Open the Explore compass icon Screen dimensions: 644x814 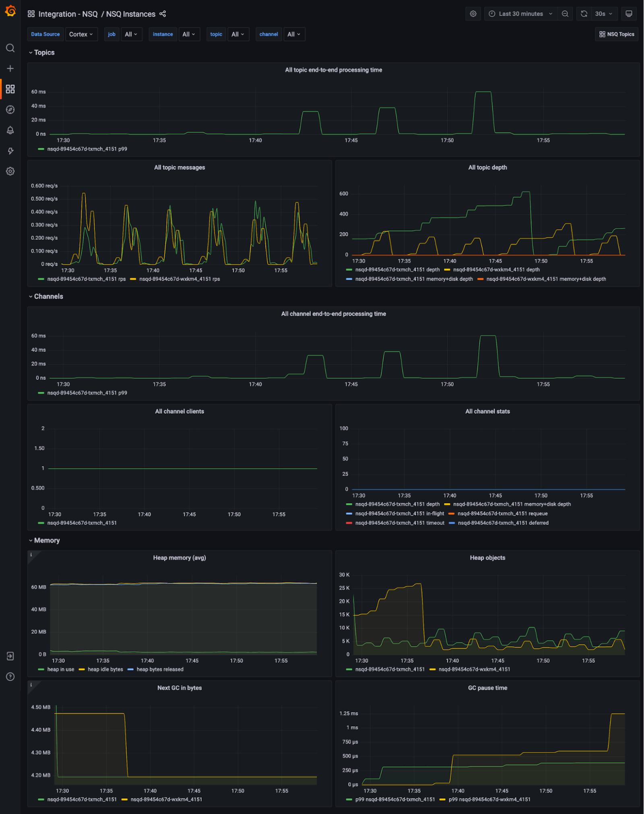(x=10, y=109)
